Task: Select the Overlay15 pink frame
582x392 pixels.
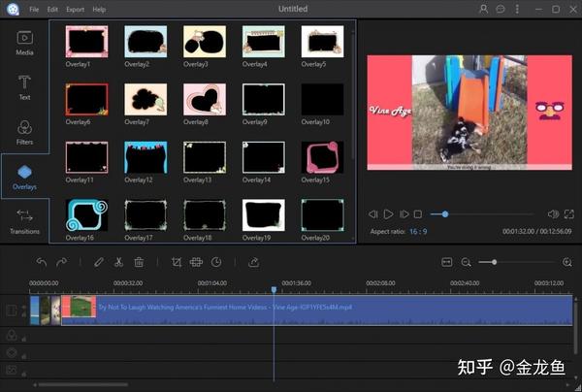Action: coord(323,157)
